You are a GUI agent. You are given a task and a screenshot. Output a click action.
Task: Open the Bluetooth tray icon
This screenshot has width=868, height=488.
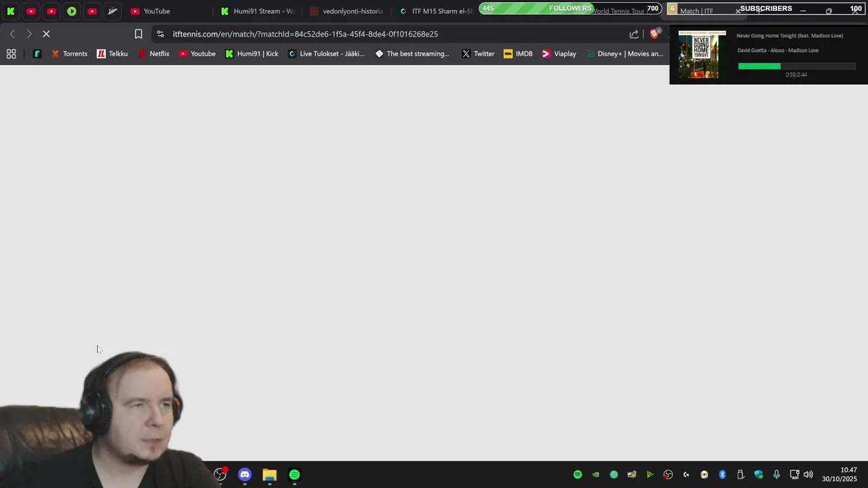coord(722,474)
